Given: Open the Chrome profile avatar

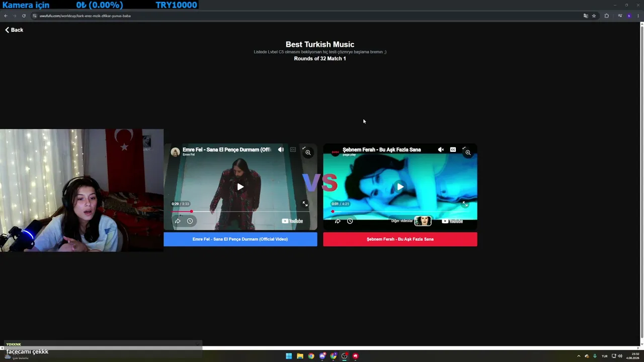Looking at the screenshot, I should pyautogui.click(x=629, y=16).
